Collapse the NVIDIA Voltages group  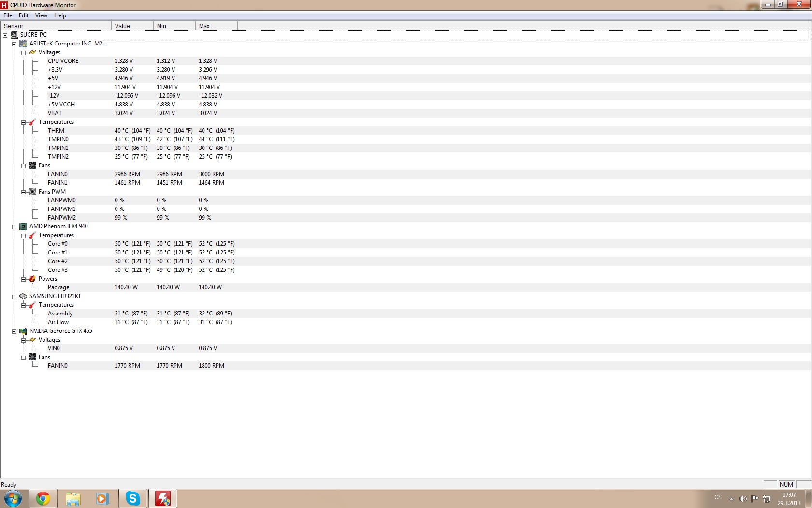point(23,340)
